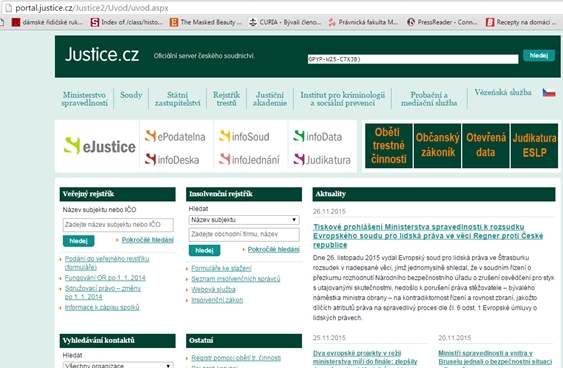Open the Recepty na domácí bookmark
The height and width of the screenshot is (368, 563).
tap(521, 22)
